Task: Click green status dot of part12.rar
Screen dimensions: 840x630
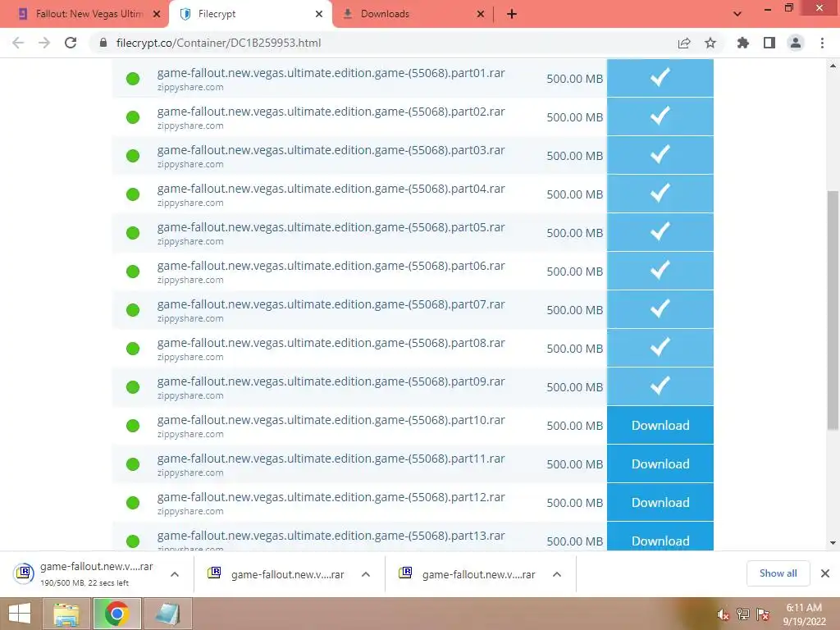Action: pos(133,503)
